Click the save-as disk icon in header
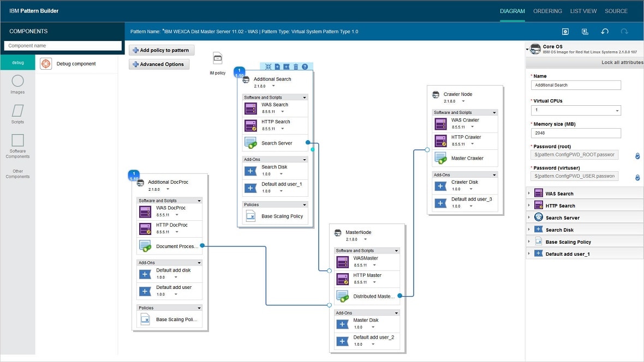Image resolution: width=644 pixels, height=362 pixels. (x=585, y=32)
